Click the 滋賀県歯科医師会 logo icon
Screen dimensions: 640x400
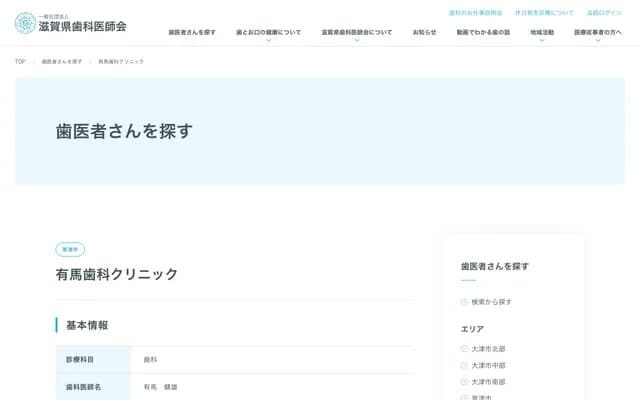click(25, 23)
